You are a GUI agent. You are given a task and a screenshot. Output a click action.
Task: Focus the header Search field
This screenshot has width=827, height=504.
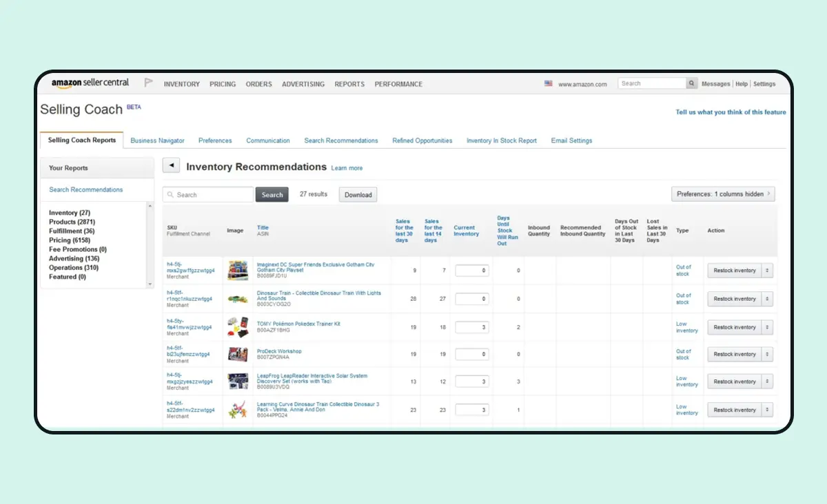tap(652, 83)
